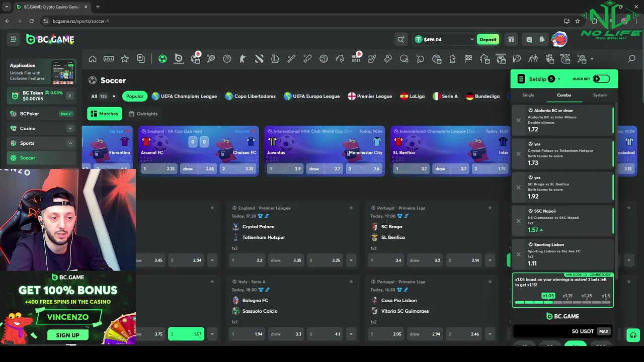Click the browser address bar
Viewport: 644px width, 362px height.
click(302, 21)
